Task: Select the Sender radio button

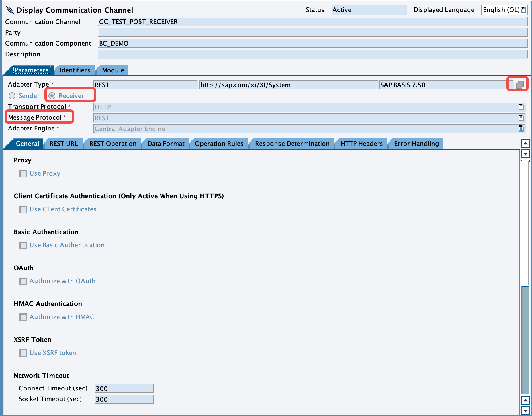Action: tap(12, 96)
